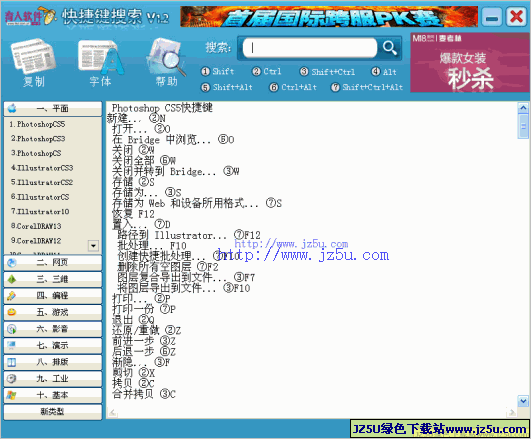The image size is (531, 439).
Task: Click the 合并拷贝 shortcut line
Action: tap(144, 394)
